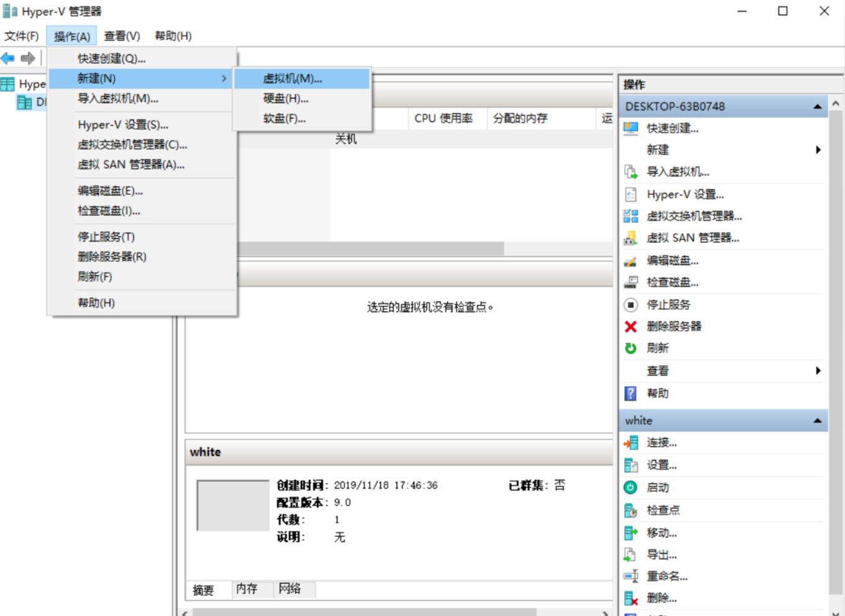The image size is (845, 616).
Task: Click the forward arrow toolbar icon
Action: [x=28, y=58]
